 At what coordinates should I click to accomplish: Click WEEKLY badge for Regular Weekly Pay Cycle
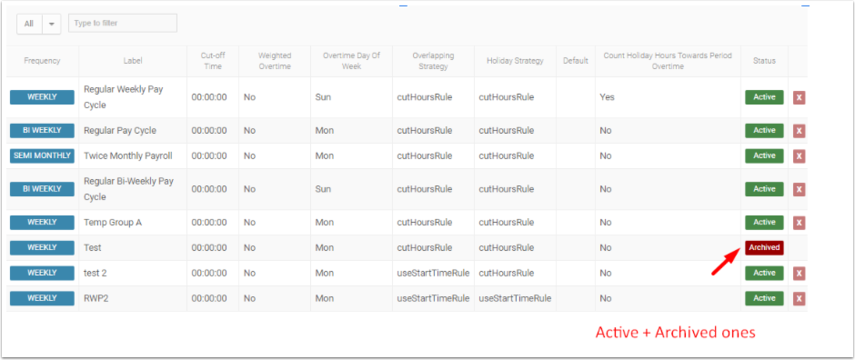(42, 97)
